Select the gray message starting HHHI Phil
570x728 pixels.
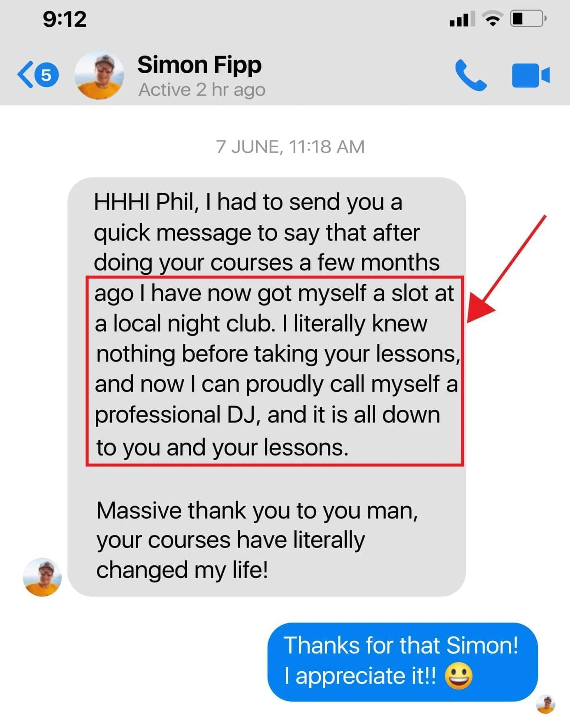(266, 387)
